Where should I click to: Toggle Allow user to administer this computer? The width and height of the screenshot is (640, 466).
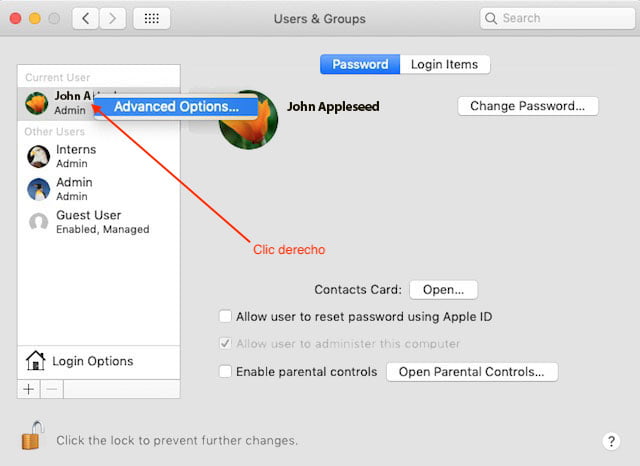click(225, 344)
